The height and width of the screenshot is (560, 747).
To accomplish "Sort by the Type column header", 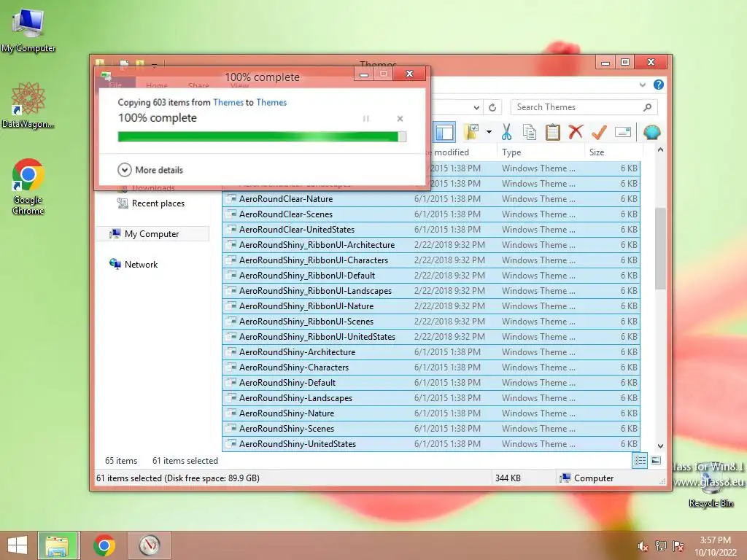I will (541, 152).
